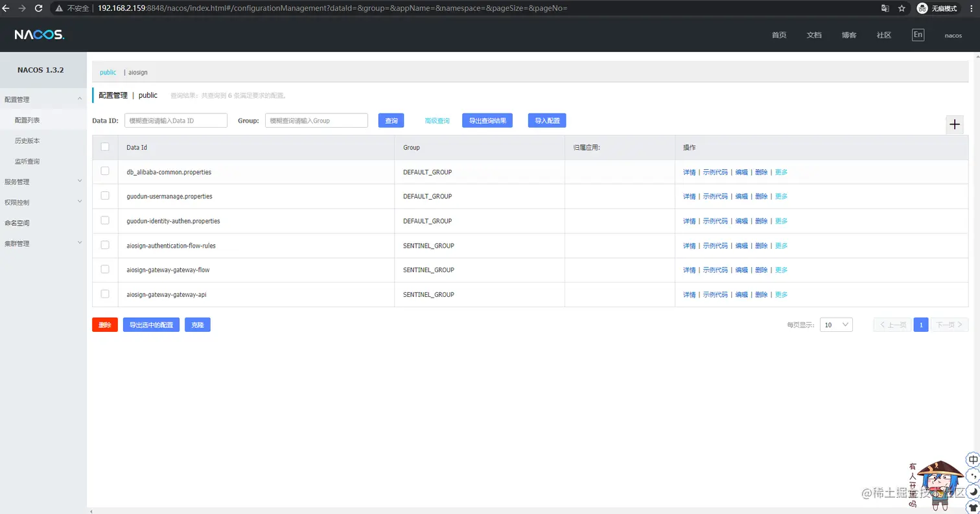The image size is (980, 514).
Task: Click the Data Id column header
Action: (x=137, y=148)
